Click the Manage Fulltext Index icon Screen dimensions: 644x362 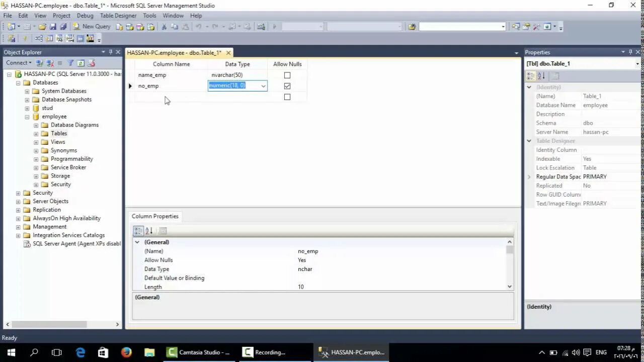pos(59,39)
